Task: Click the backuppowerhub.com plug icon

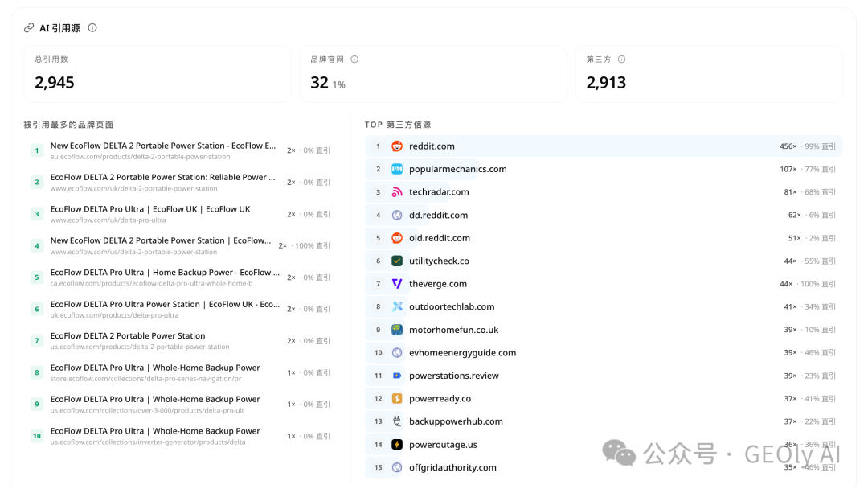Action: 397,421
